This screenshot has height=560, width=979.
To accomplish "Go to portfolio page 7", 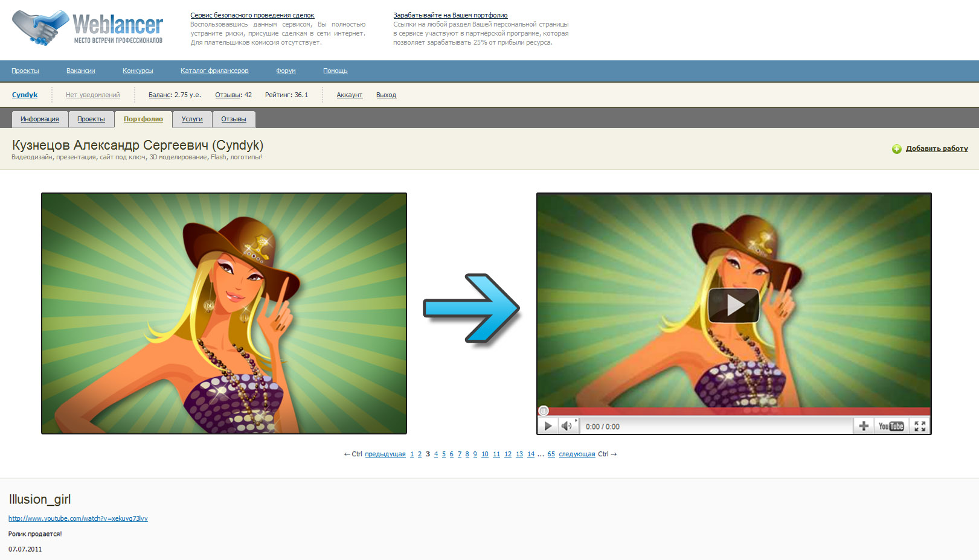I will click(460, 454).
